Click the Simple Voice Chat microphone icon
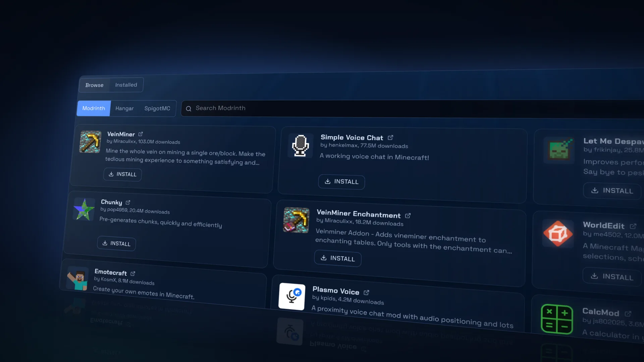The width and height of the screenshot is (644, 362). 300,145
